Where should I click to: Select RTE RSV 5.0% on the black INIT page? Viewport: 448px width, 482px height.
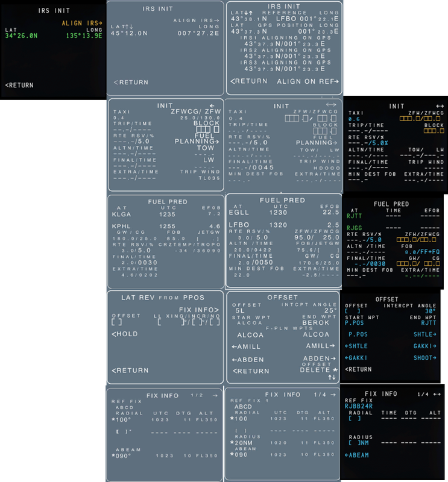(x=379, y=143)
